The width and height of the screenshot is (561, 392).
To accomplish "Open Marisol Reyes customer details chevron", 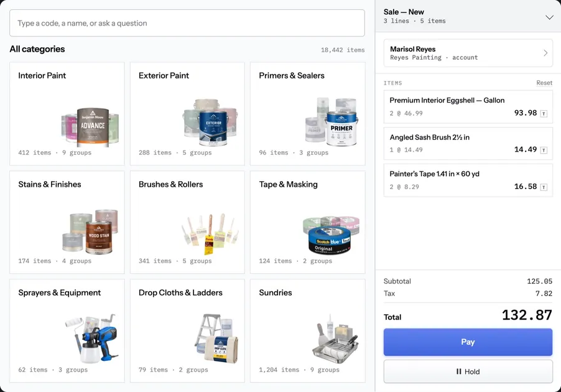I will pos(545,53).
